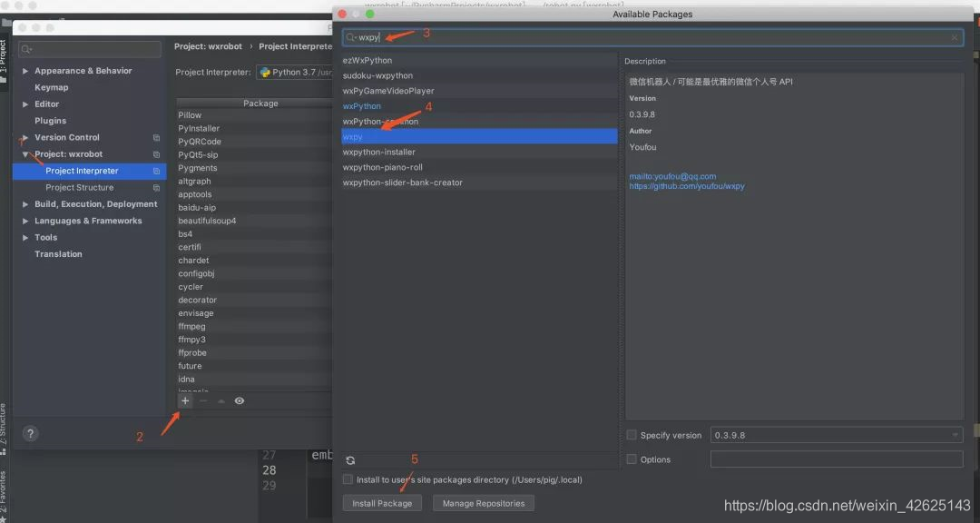Toggle the show early releases eye icon

(240, 400)
